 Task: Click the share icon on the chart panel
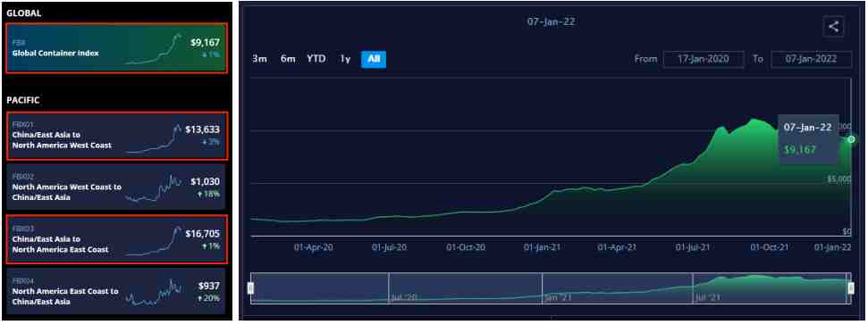tap(834, 26)
